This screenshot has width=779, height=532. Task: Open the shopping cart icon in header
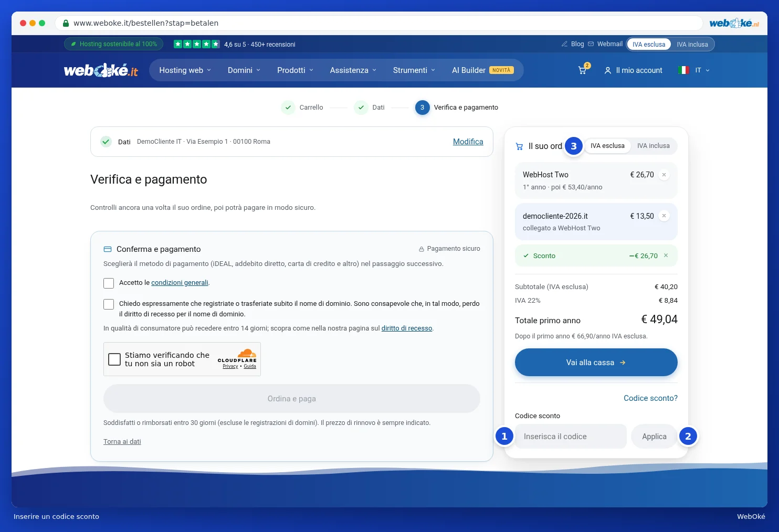(x=582, y=70)
